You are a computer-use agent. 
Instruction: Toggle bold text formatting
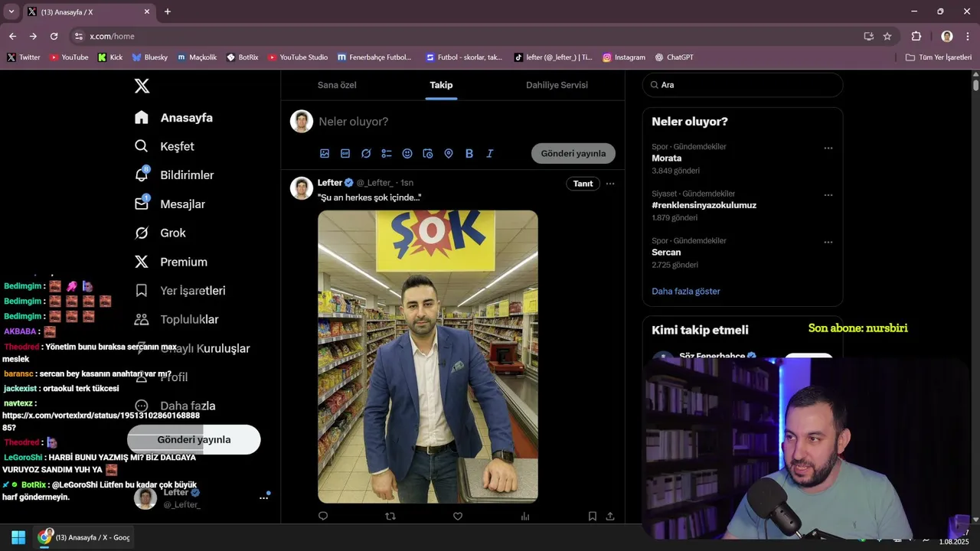469,153
